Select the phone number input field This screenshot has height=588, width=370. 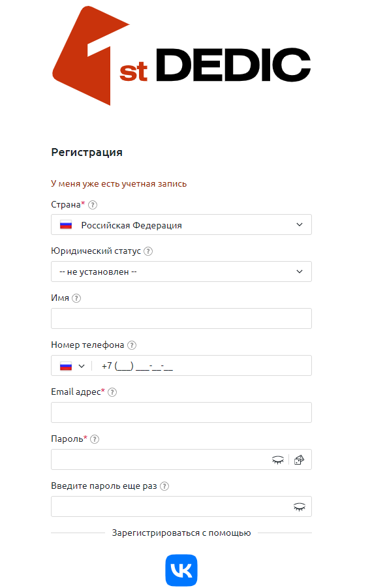pos(202,365)
